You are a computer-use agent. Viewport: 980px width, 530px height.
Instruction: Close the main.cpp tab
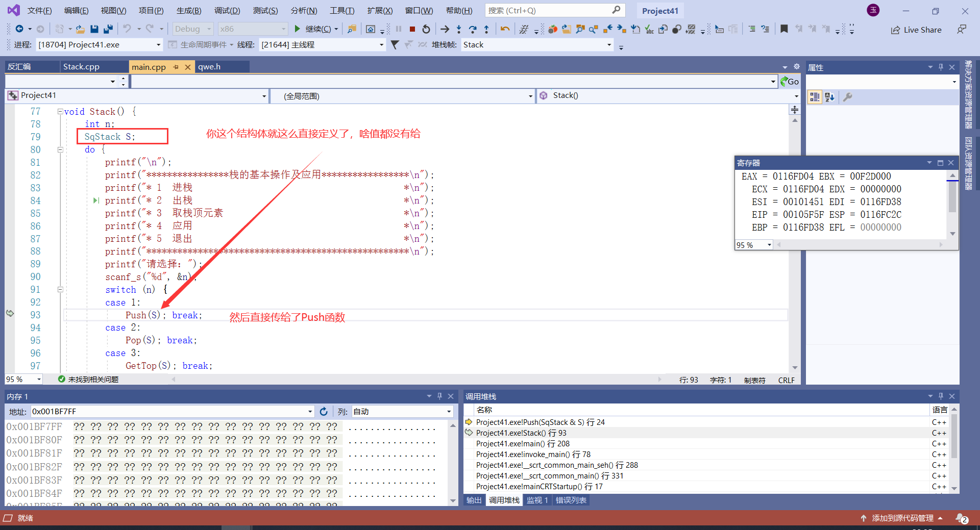(x=188, y=67)
